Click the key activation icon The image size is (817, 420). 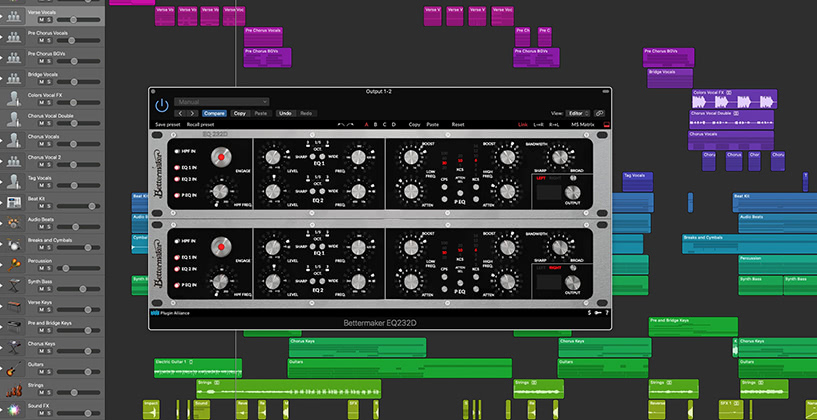tap(598, 313)
